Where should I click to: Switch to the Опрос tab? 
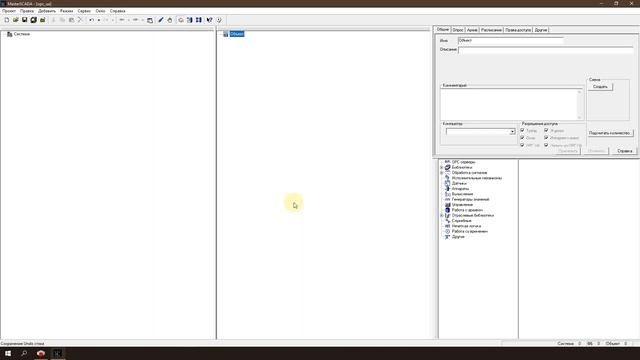[458, 30]
